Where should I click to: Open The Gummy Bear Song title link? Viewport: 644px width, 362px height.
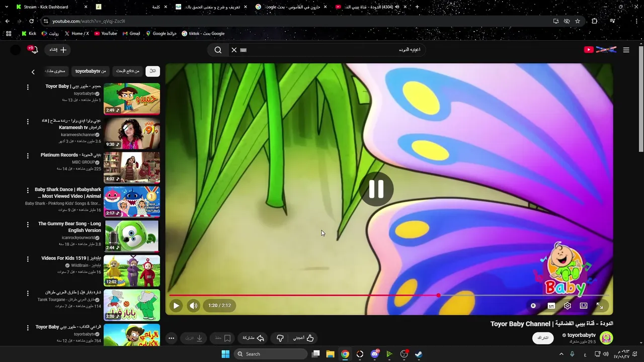pyautogui.click(x=69, y=227)
